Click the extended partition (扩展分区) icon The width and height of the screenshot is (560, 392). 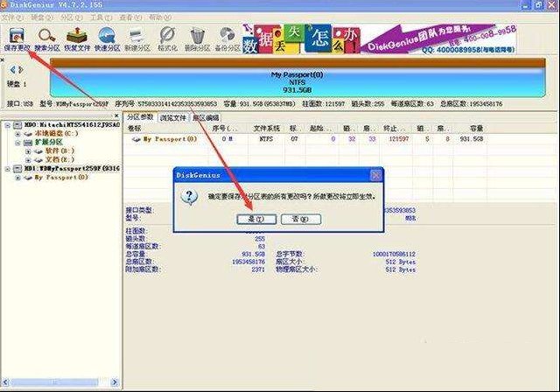click(28, 143)
